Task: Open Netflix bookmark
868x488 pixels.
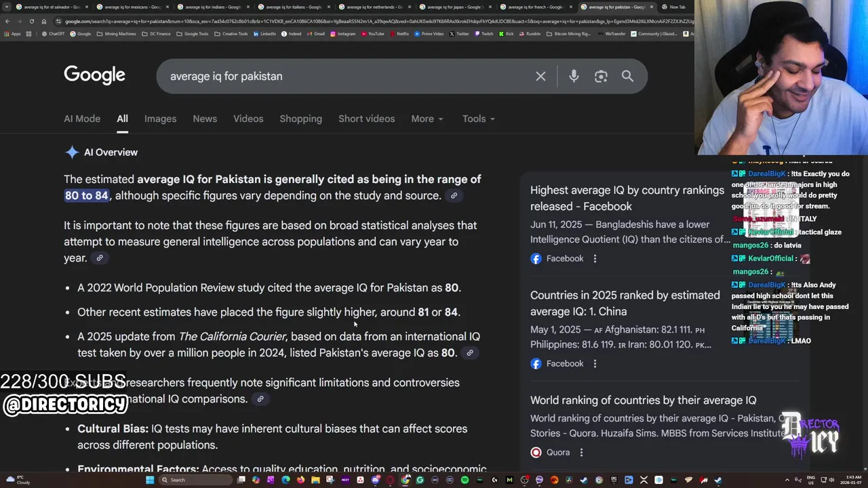Action: tap(399, 34)
